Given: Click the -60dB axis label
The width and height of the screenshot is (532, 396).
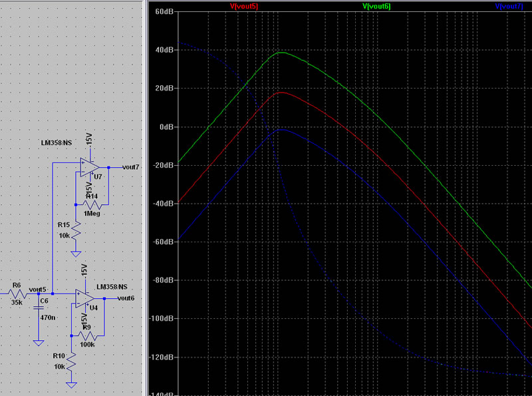Looking at the screenshot, I should pos(163,242).
